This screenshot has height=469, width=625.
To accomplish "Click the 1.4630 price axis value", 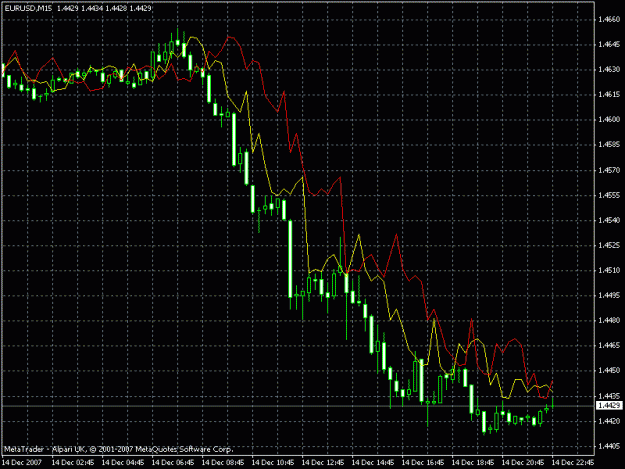I will click(x=609, y=69).
